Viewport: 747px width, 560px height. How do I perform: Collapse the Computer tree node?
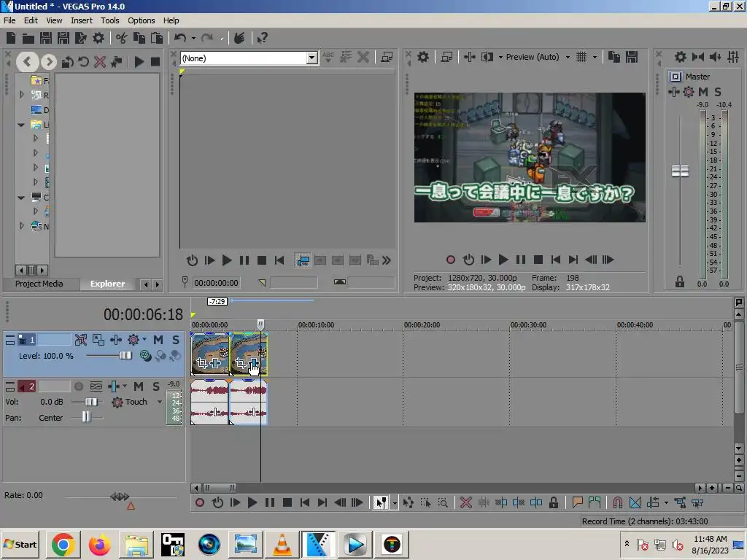pos(21,197)
